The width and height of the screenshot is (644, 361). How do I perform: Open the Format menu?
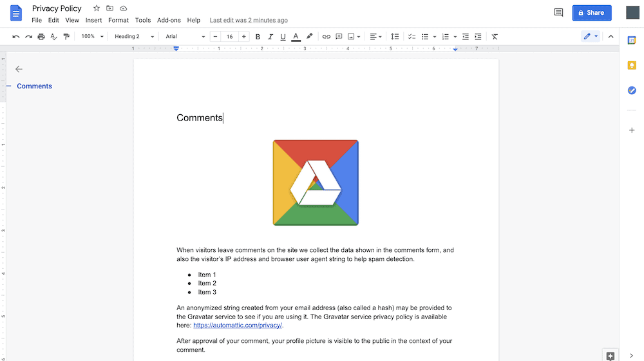118,20
